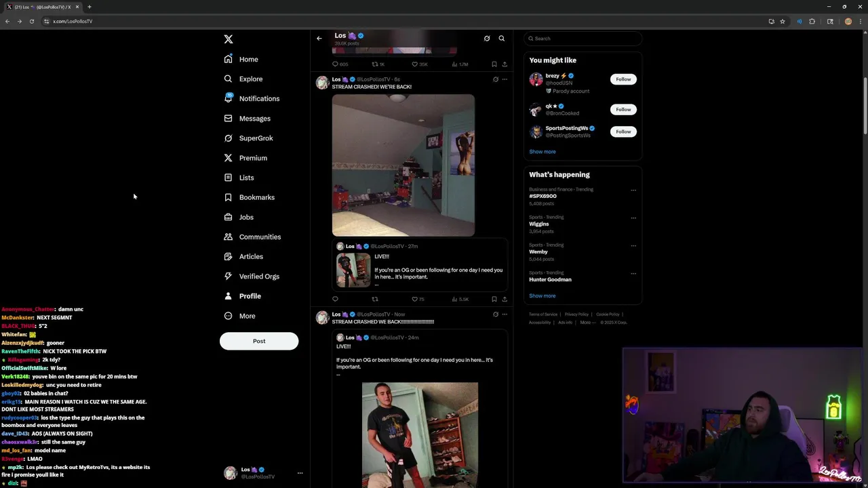Viewport: 868px width, 488px height.
Task: Bookmark this page with the star icon
Action: (x=783, y=21)
